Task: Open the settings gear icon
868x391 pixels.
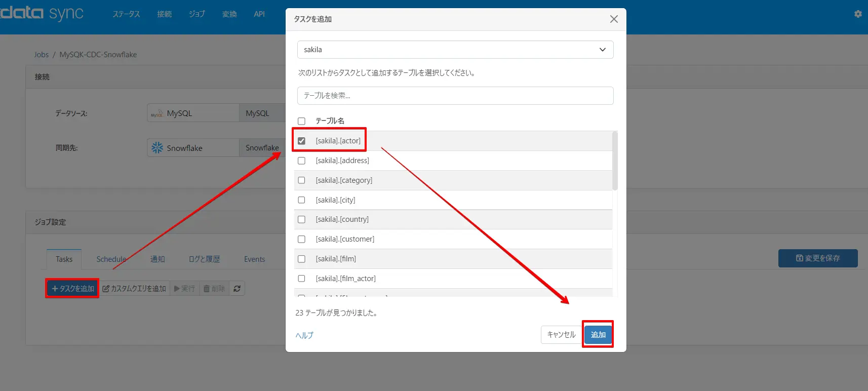Action: point(858,14)
